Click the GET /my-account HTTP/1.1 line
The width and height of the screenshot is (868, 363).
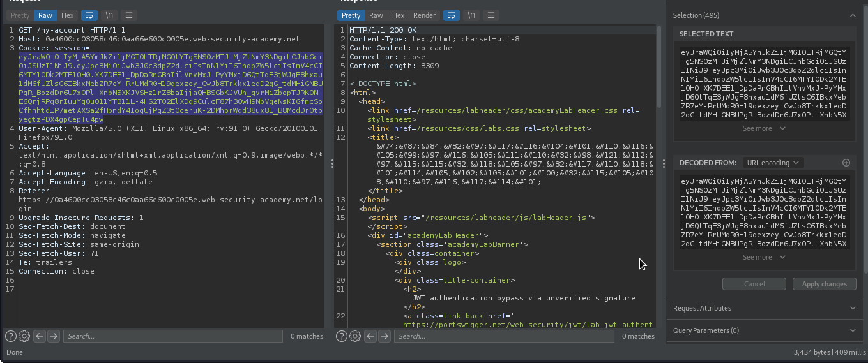tap(72, 30)
